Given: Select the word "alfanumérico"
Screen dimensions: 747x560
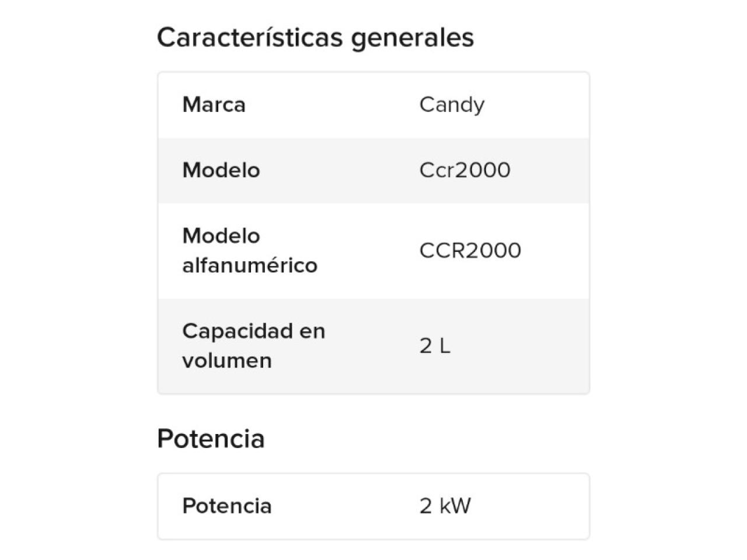Looking at the screenshot, I should (250, 265).
